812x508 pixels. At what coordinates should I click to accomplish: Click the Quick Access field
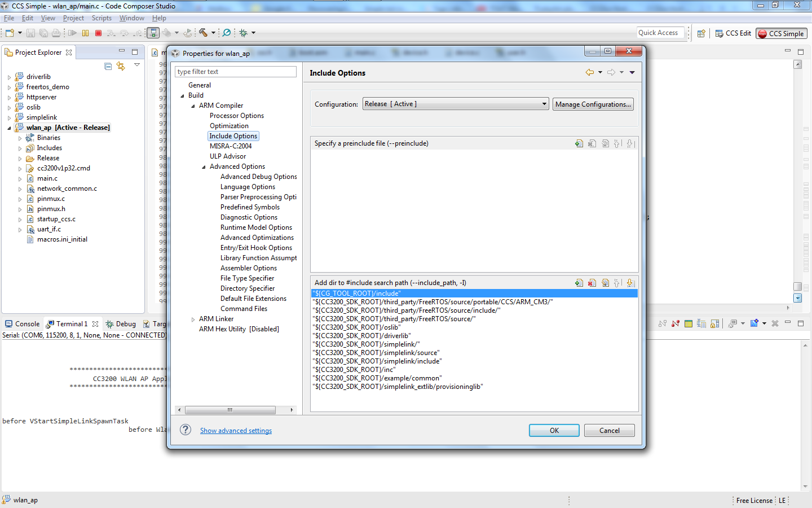coord(660,33)
